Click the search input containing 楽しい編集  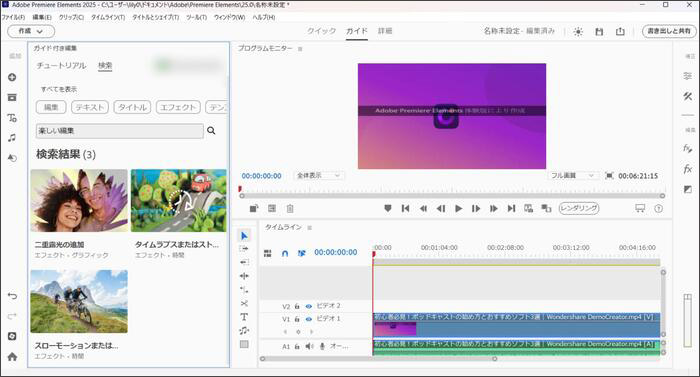coord(120,131)
